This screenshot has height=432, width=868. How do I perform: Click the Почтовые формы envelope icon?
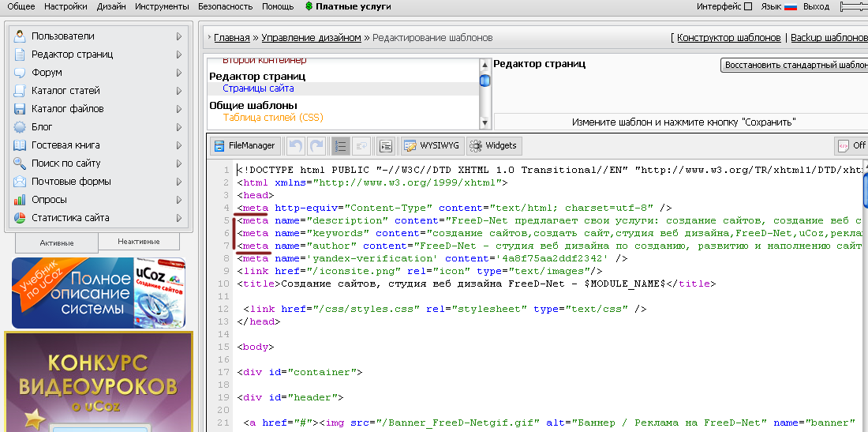20,182
